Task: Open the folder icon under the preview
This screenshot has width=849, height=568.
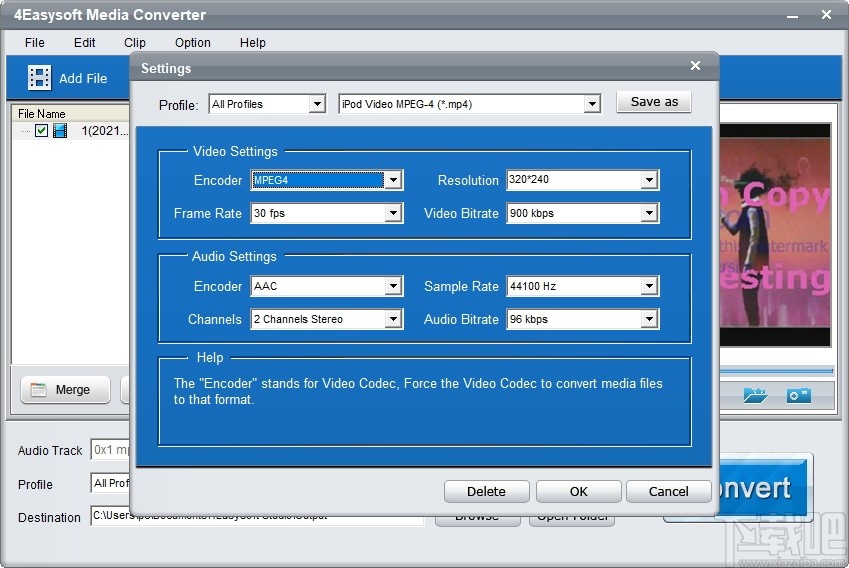Action: pyautogui.click(x=755, y=395)
